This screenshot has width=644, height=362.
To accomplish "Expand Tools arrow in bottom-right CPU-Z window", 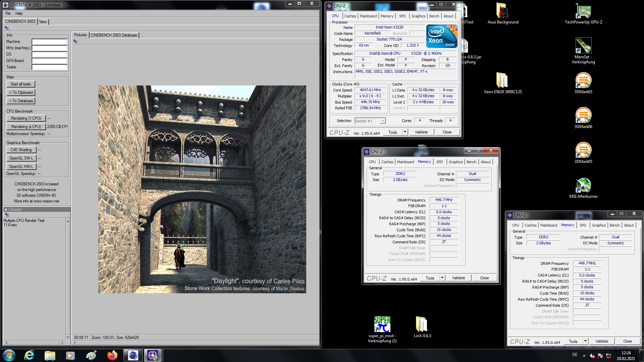I will tap(585, 341).
